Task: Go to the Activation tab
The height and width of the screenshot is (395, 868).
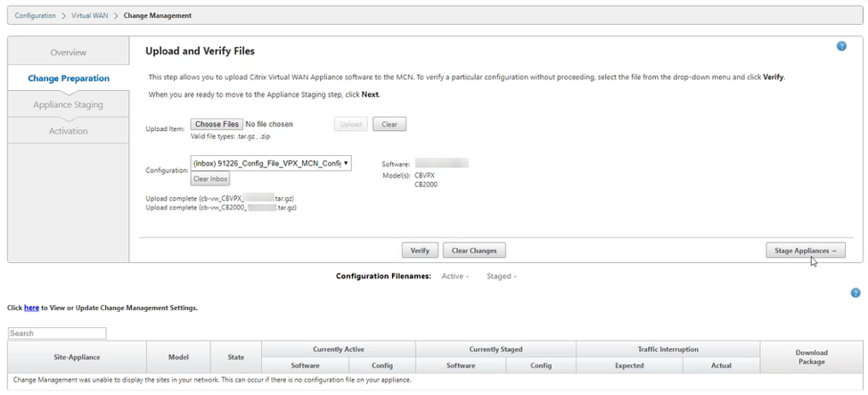Action: click(x=69, y=131)
